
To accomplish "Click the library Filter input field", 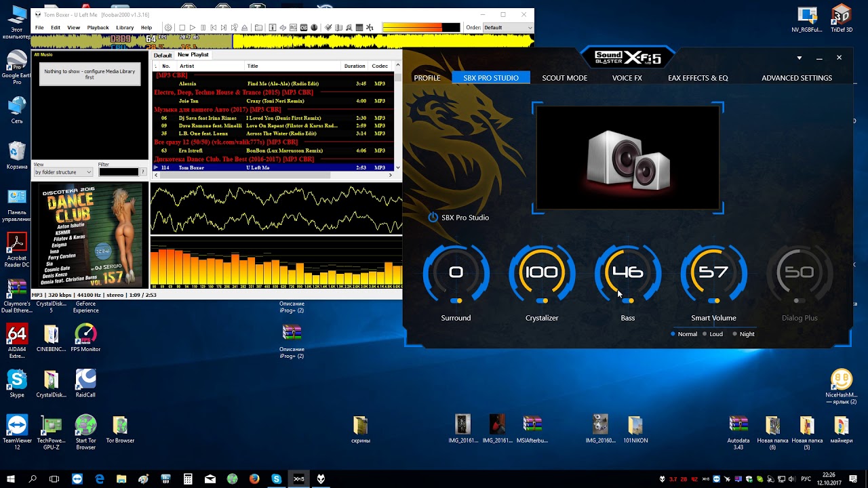I will click(119, 172).
